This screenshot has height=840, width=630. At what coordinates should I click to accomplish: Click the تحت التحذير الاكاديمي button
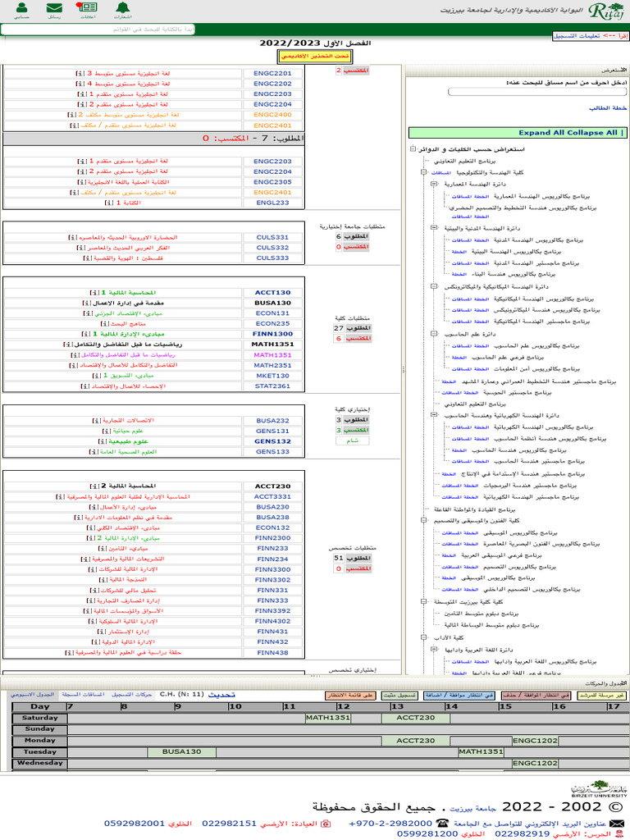click(304, 57)
